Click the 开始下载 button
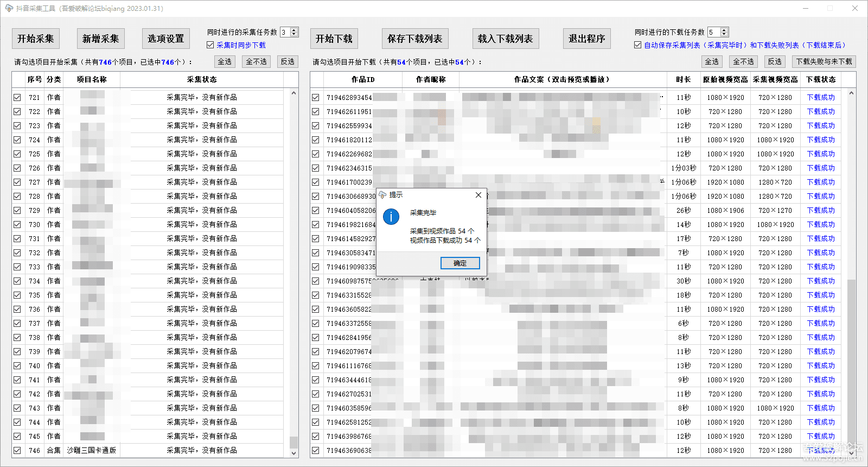This screenshot has height=467, width=868. (x=334, y=39)
